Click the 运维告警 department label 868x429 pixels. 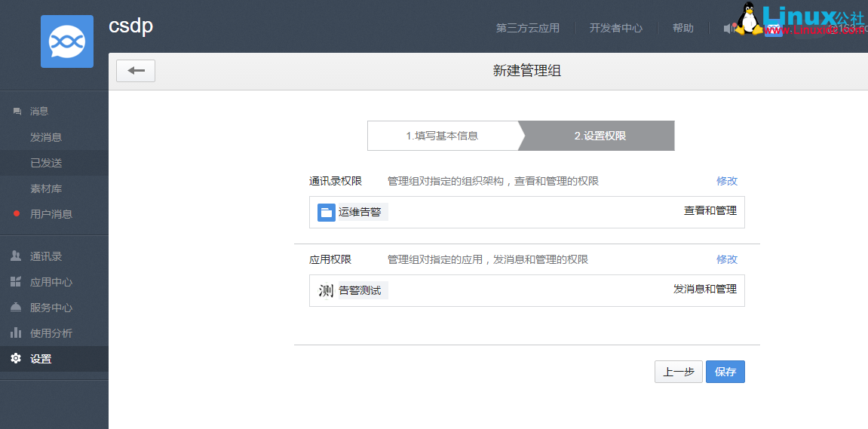click(360, 212)
